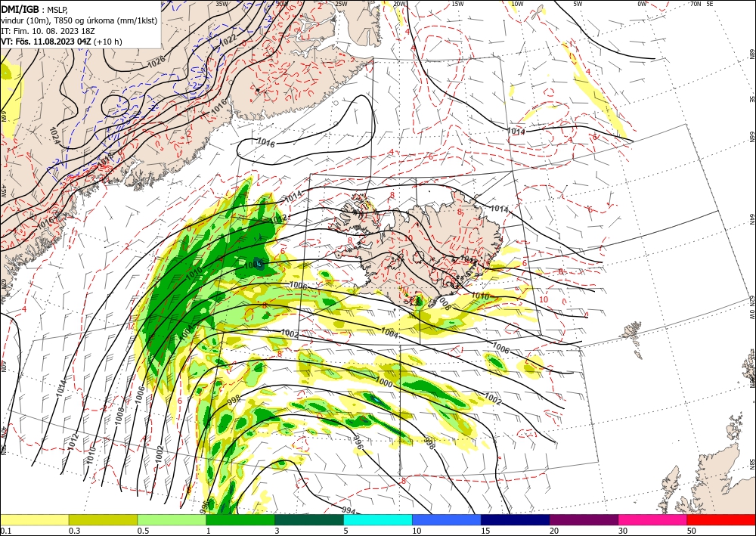Click the pale yellow 0.1 legend swatch

click(x=34, y=519)
